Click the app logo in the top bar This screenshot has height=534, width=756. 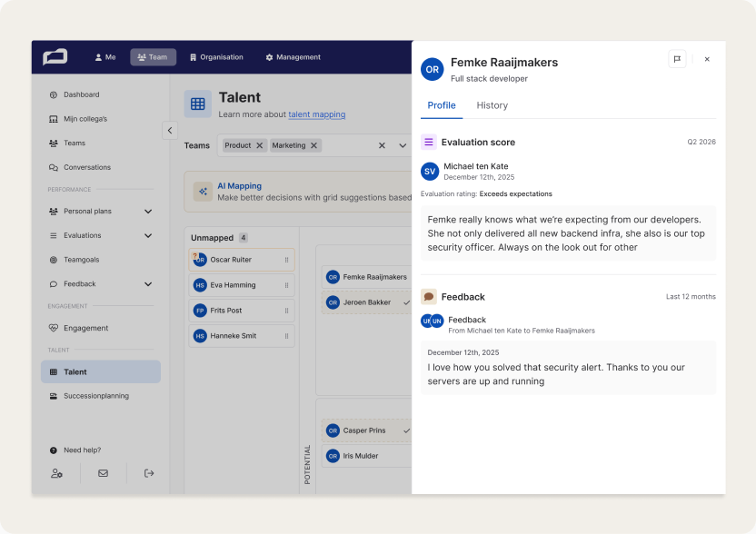pyautogui.click(x=55, y=57)
